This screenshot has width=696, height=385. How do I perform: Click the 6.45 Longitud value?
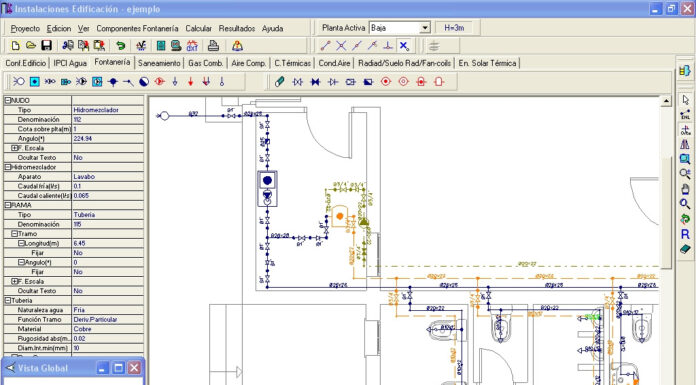(108, 243)
